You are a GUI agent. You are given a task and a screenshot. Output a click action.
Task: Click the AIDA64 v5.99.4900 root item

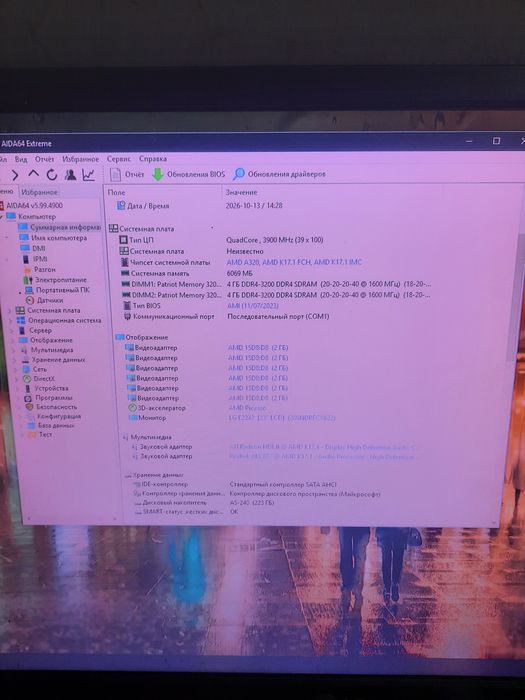[x=34, y=205]
